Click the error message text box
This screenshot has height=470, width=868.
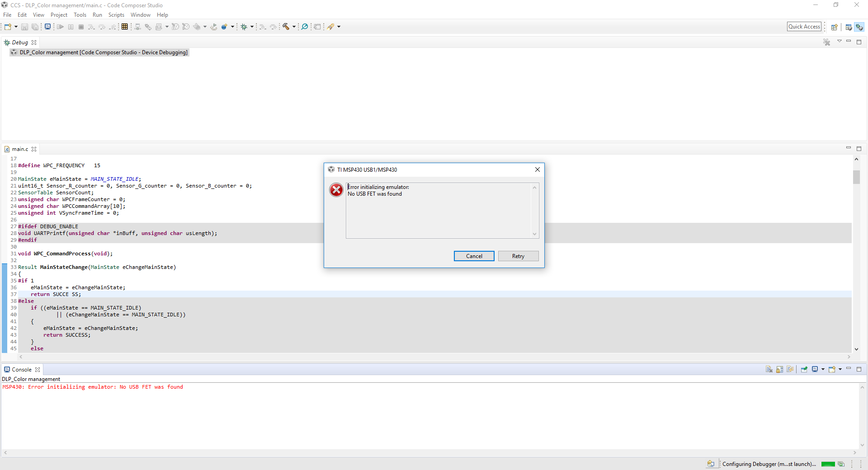pyautogui.click(x=442, y=211)
